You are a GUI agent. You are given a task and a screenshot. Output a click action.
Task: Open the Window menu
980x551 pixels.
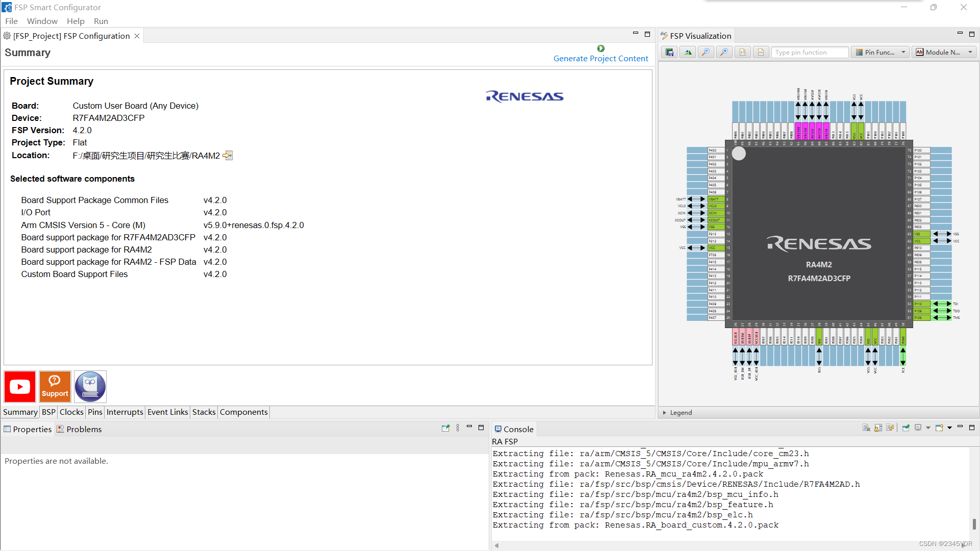pos(42,21)
